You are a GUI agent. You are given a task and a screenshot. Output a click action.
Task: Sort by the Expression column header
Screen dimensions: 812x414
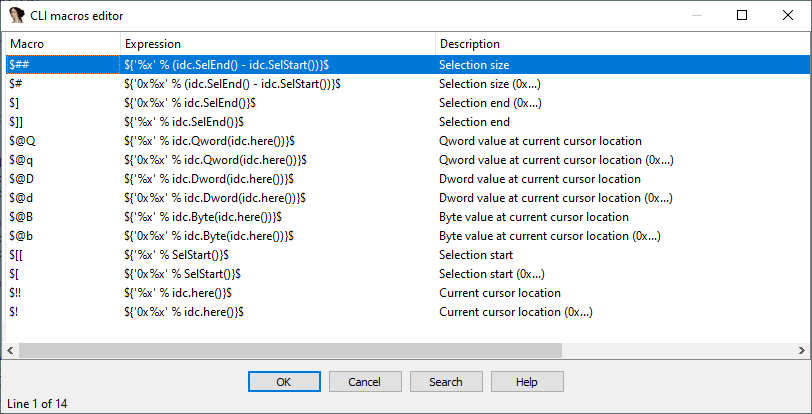[x=278, y=44]
